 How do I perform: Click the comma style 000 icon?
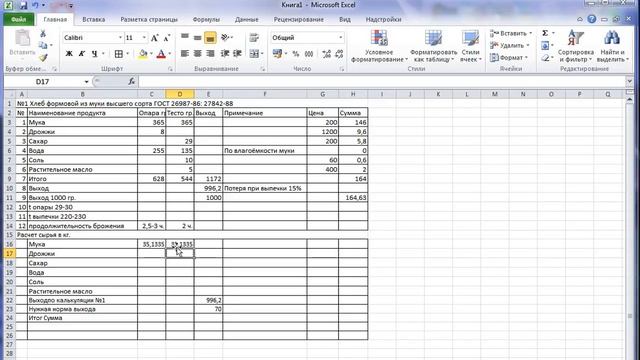coord(309,54)
